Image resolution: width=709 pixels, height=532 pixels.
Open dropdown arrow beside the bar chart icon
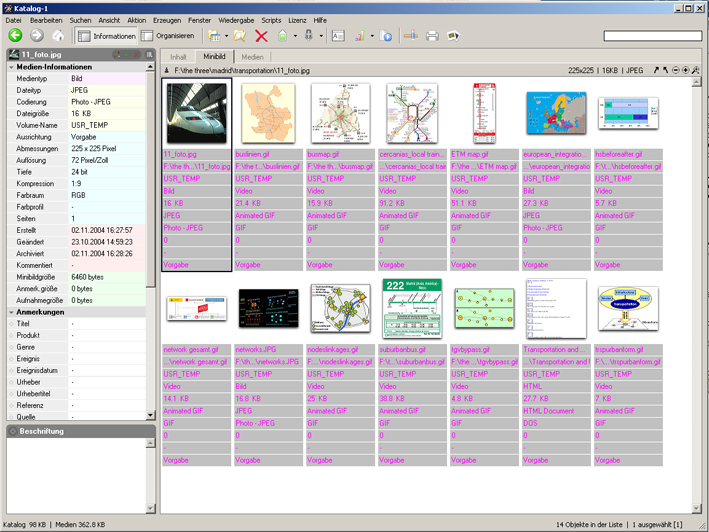click(372, 36)
